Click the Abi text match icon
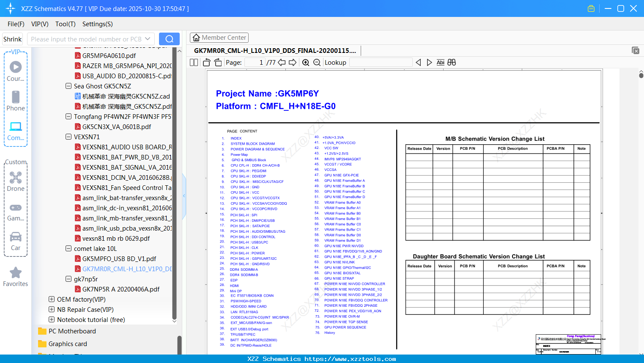644x363 pixels. click(x=440, y=62)
